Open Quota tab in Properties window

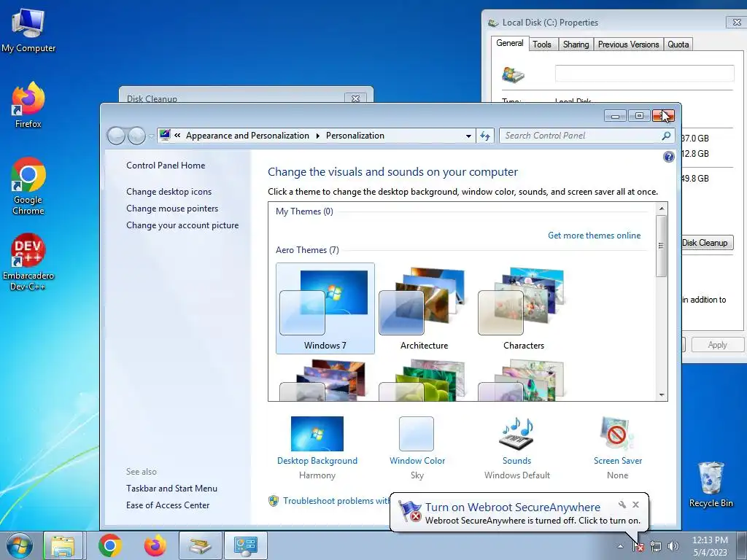[x=678, y=44]
